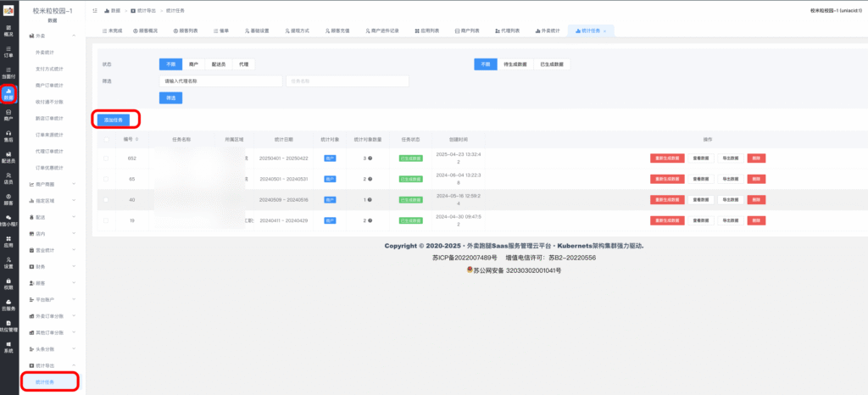The image size is (868, 395).
Task: Click the 添加任务 button
Action: 113,120
